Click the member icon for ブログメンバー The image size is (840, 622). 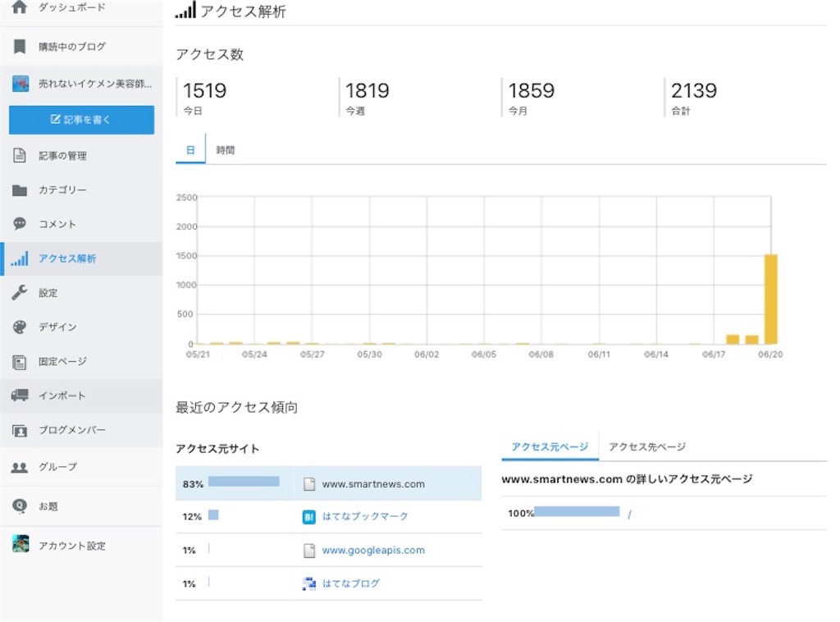pyautogui.click(x=20, y=430)
